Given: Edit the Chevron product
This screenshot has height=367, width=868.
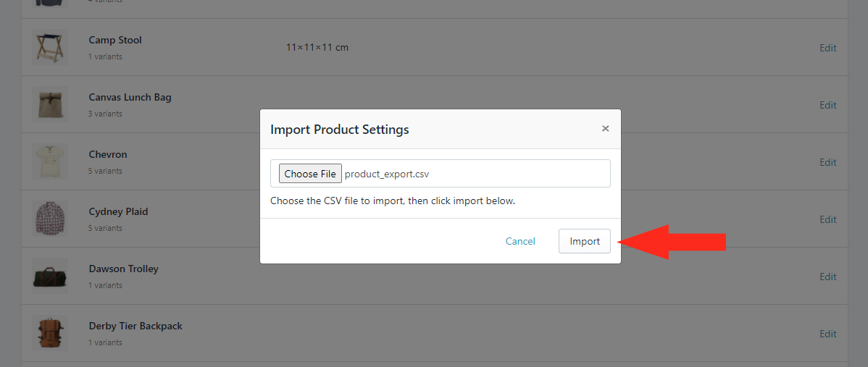Looking at the screenshot, I should tap(827, 162).
